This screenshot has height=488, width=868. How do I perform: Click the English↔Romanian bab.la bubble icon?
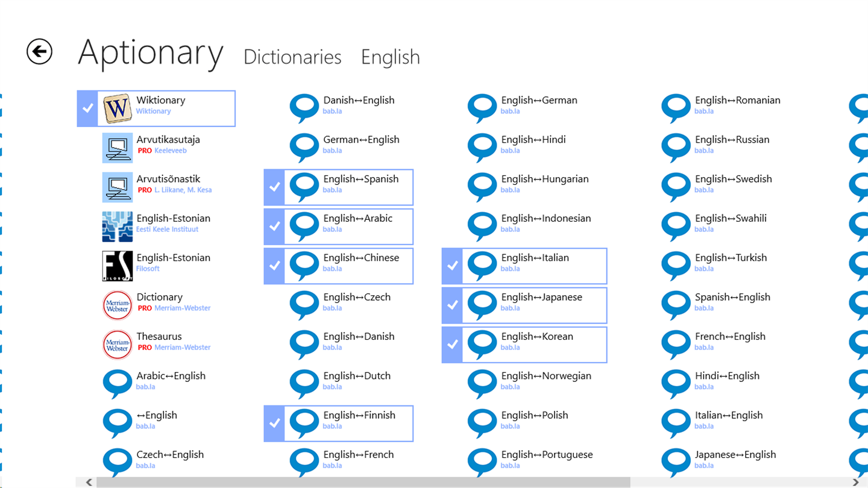pyautogui.click(x=676, y=108)
